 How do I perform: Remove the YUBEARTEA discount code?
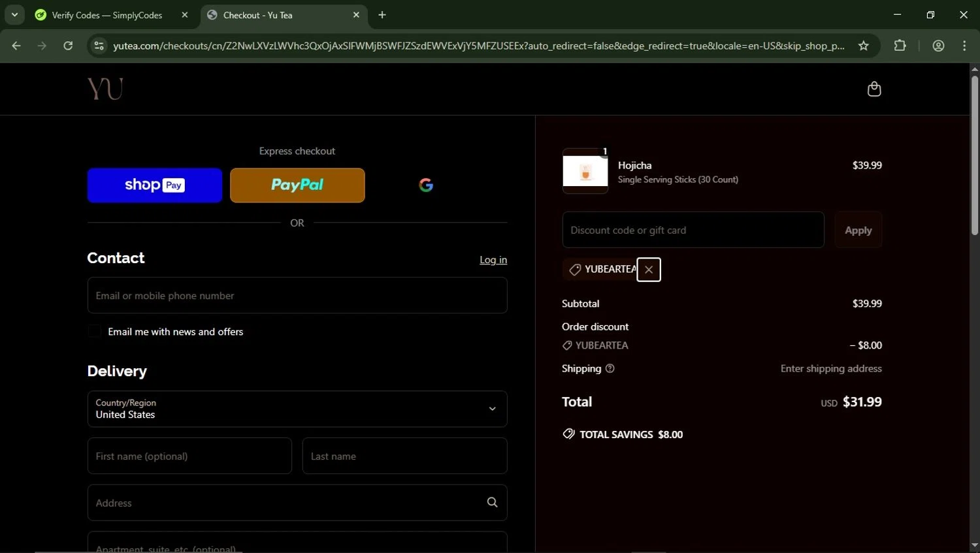coord(649,270)
